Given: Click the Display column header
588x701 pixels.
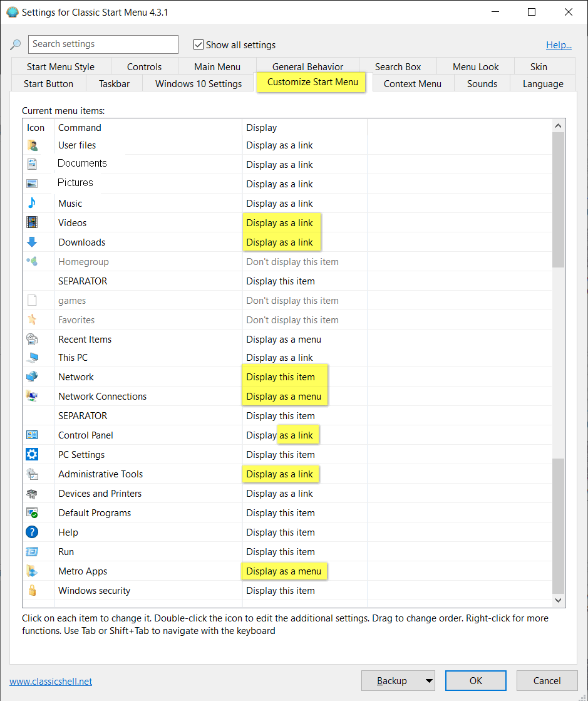Looking at the screenshot, I should [x=305, y=127].
